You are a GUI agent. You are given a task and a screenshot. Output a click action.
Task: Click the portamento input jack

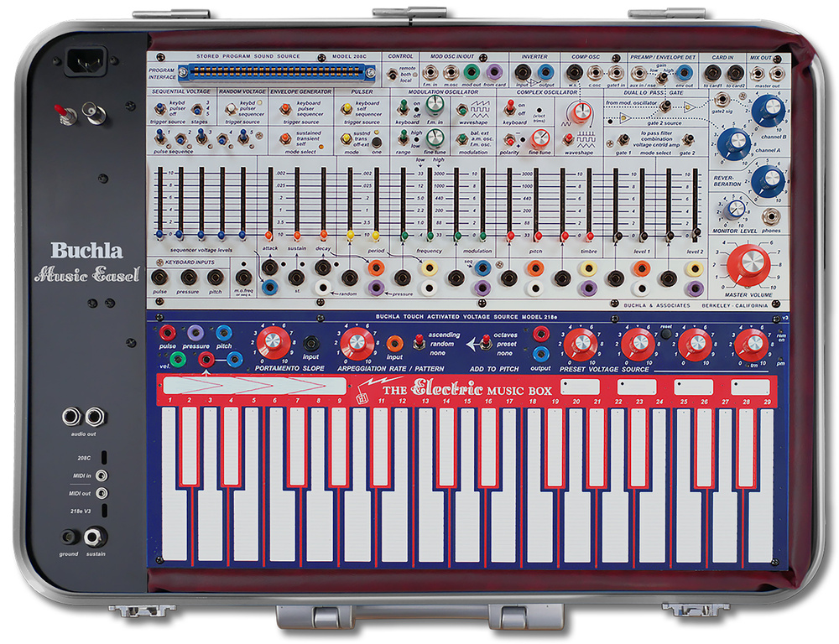pos(311,344)
